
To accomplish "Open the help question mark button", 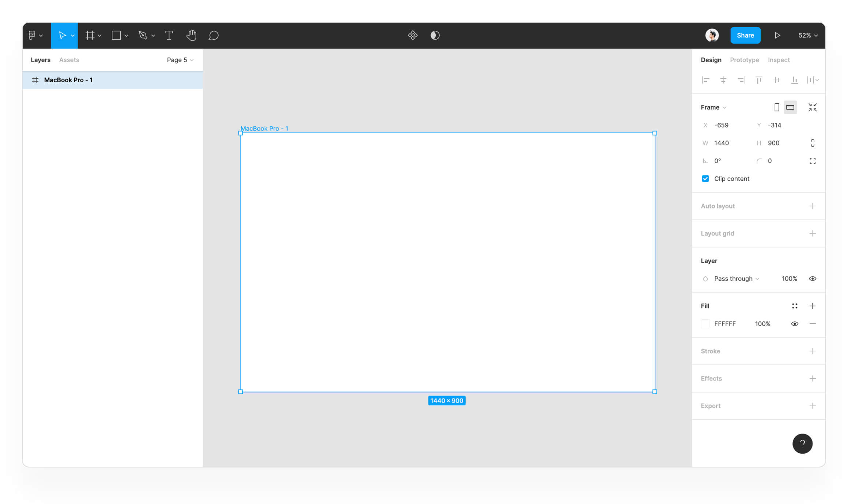I will (x=802, y=443).
